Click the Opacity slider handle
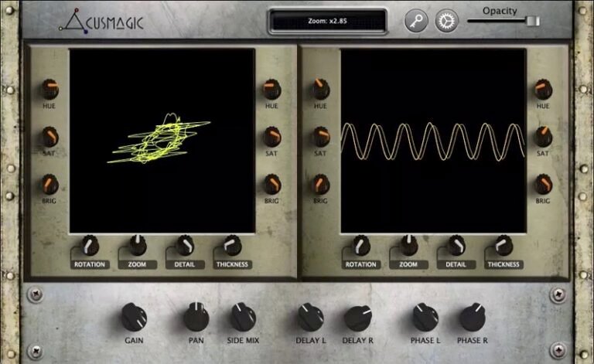The width and height of the screenshot is (594, 364). 533,21
